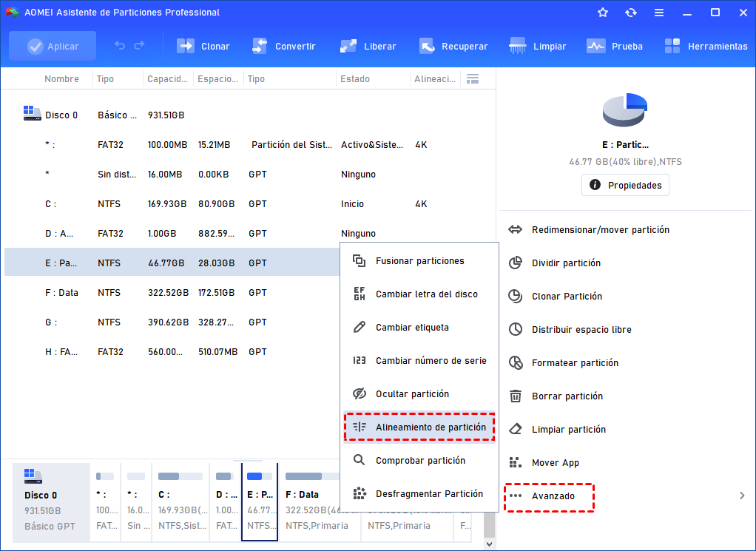This screenshot has width=756, height=551.
Task: Click the Aplicar button
Action: coord(53,46)
